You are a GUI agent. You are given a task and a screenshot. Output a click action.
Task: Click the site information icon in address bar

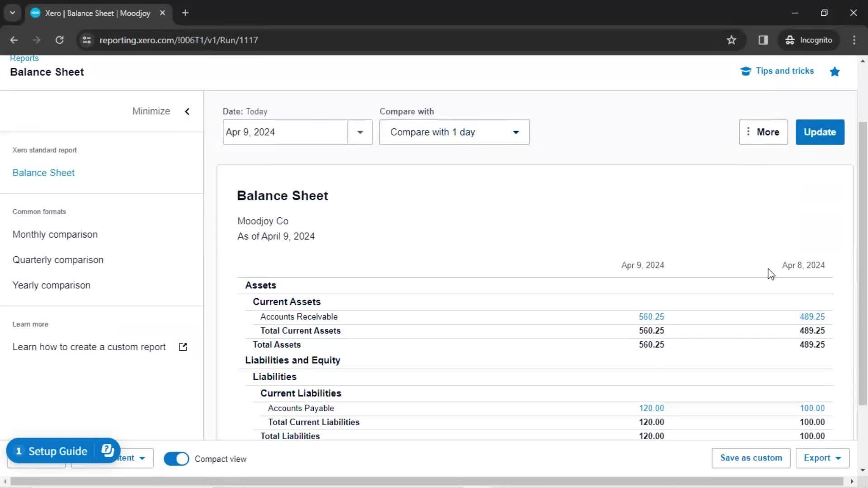point(86,40)
